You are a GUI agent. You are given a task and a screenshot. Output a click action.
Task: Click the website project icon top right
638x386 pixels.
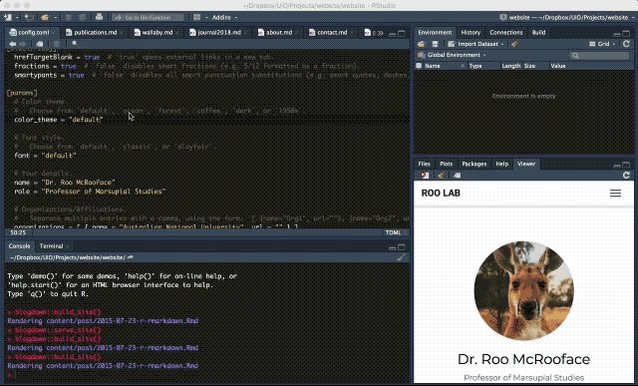pos(503,17)
